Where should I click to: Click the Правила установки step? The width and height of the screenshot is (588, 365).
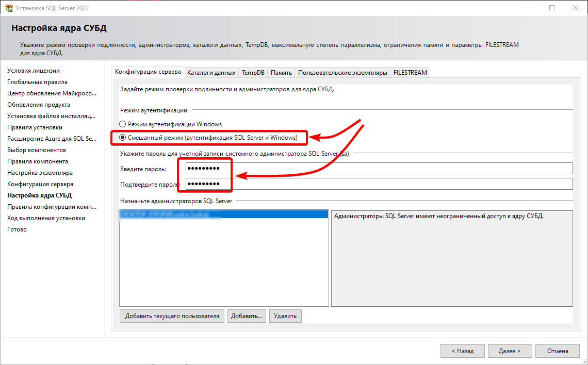[35, 127]
